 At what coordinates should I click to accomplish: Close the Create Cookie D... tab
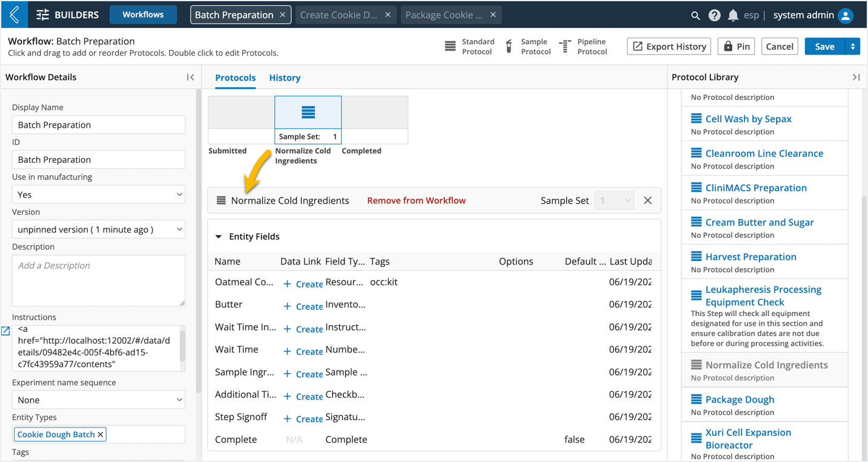coord(388,15)
